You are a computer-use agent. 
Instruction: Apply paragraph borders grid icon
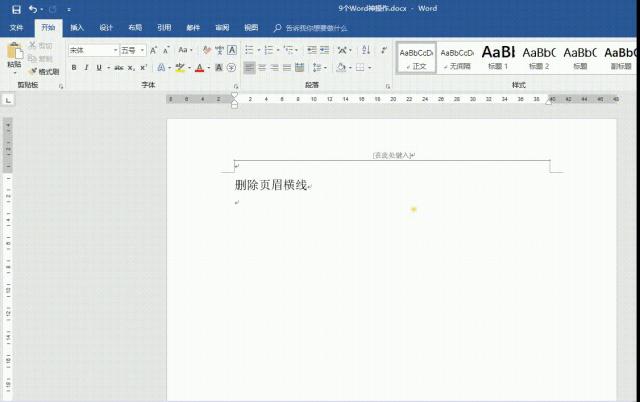click(360, 68)
